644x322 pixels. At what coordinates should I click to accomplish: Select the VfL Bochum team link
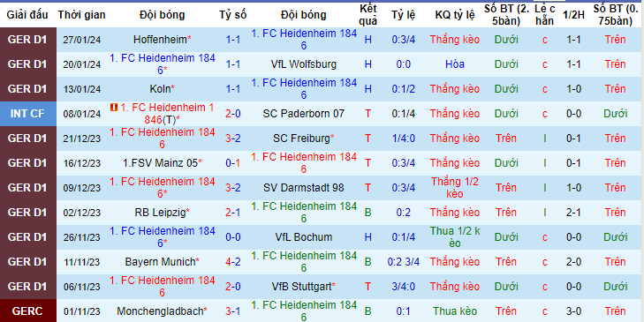[304, 237]
